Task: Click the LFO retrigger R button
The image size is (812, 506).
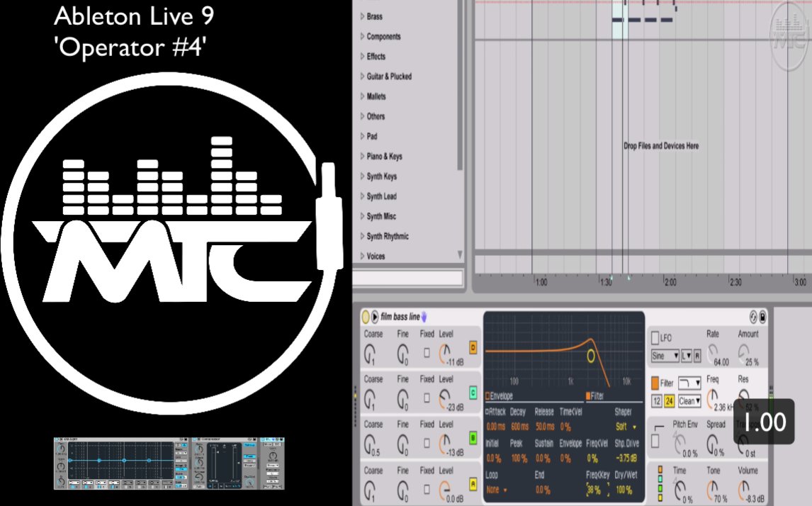Action: click(x=697, y=356)
